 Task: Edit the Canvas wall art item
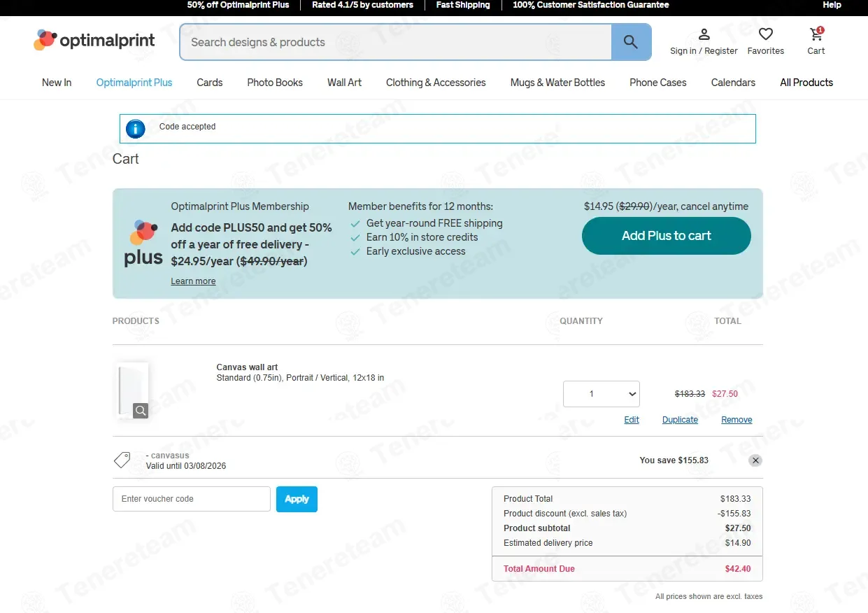(632, 420)
